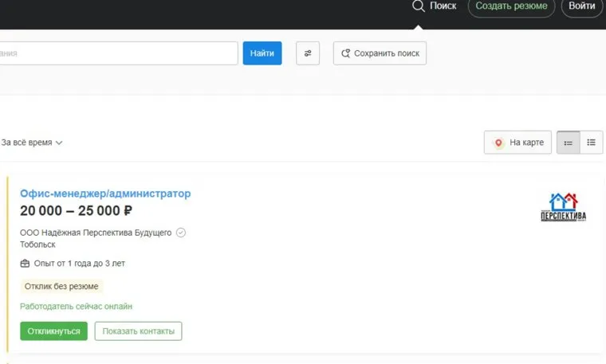Click the Показать контакты button

point(138,331)
